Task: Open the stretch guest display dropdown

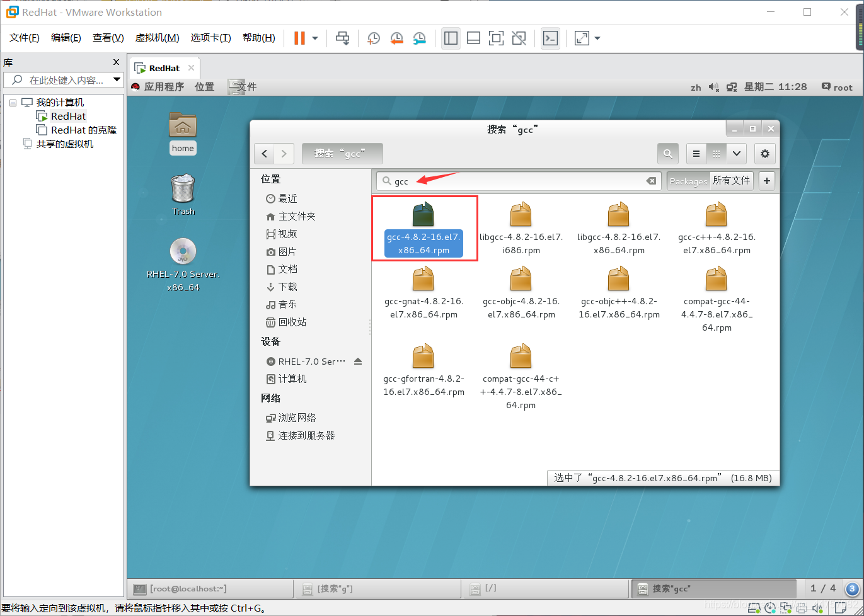Action: coord(597,38)
